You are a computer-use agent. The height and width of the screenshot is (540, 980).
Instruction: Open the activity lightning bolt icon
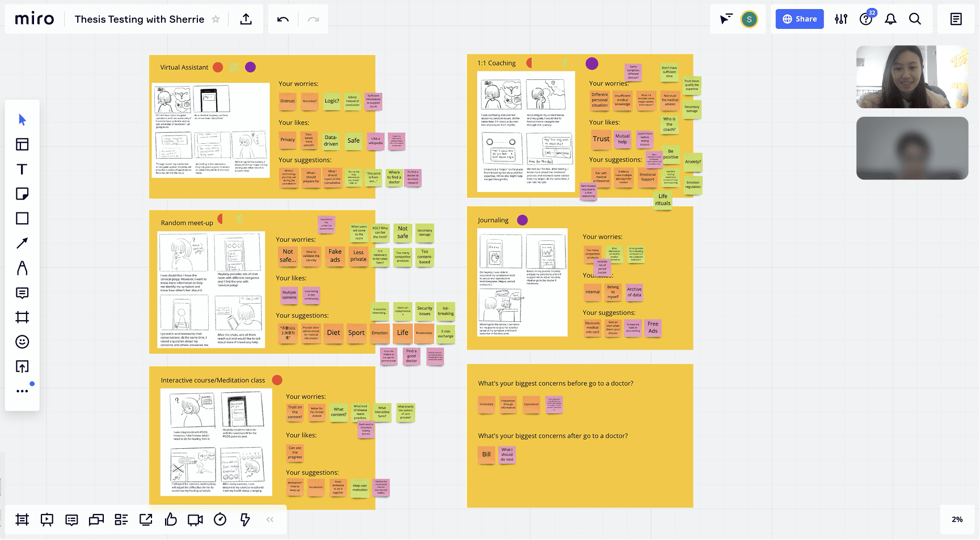(245, 520)
